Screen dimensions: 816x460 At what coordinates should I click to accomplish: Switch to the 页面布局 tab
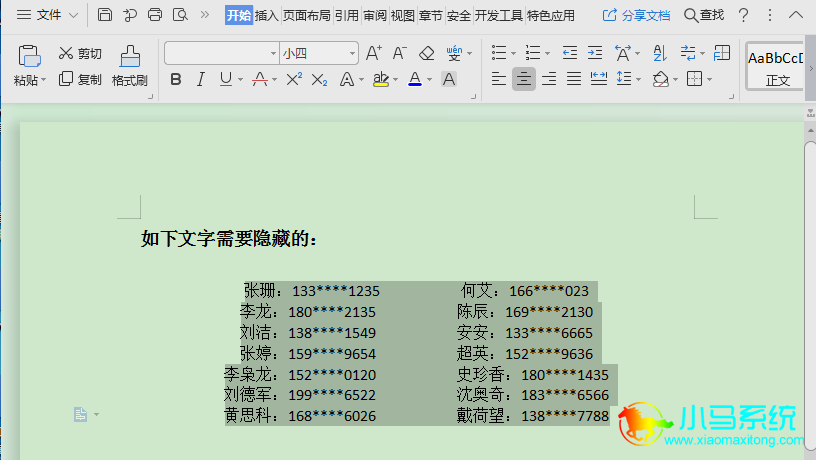307,16
